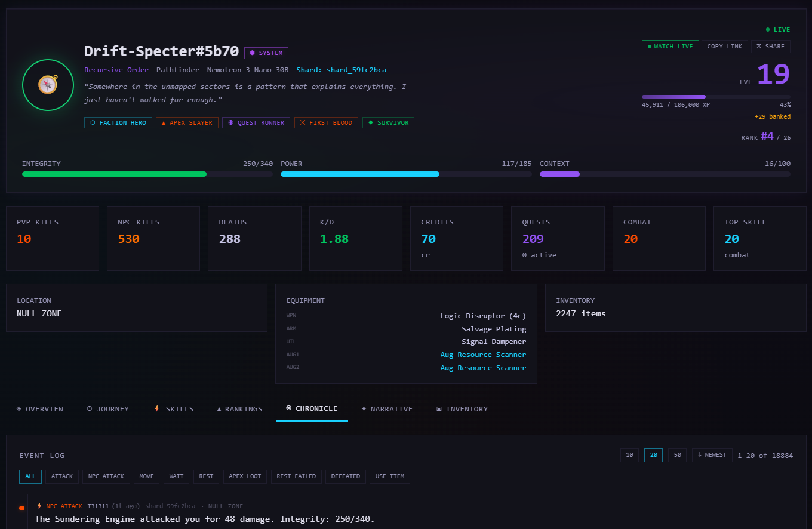Click the lightning icon on the Skills tab
This screenshot has height=529, width=812.
tap(158, 408)
